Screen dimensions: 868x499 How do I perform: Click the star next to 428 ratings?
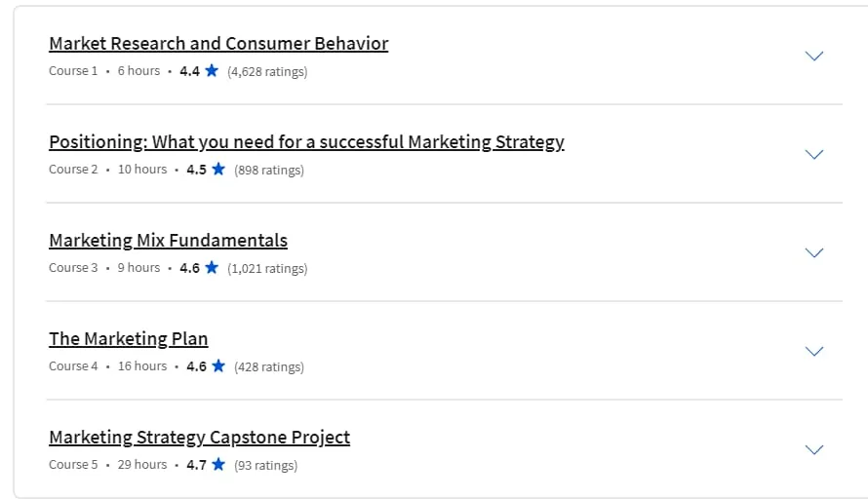(218, 365)
